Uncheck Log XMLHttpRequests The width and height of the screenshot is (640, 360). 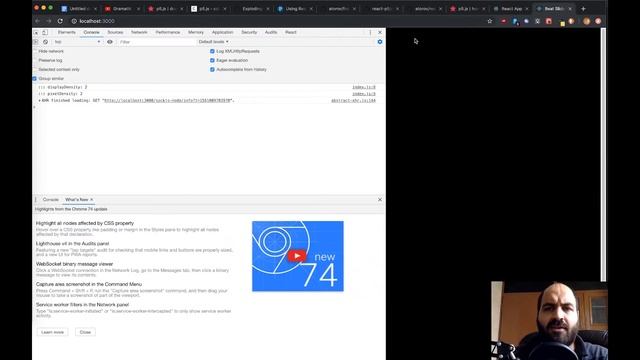click(x=212, y=51)
